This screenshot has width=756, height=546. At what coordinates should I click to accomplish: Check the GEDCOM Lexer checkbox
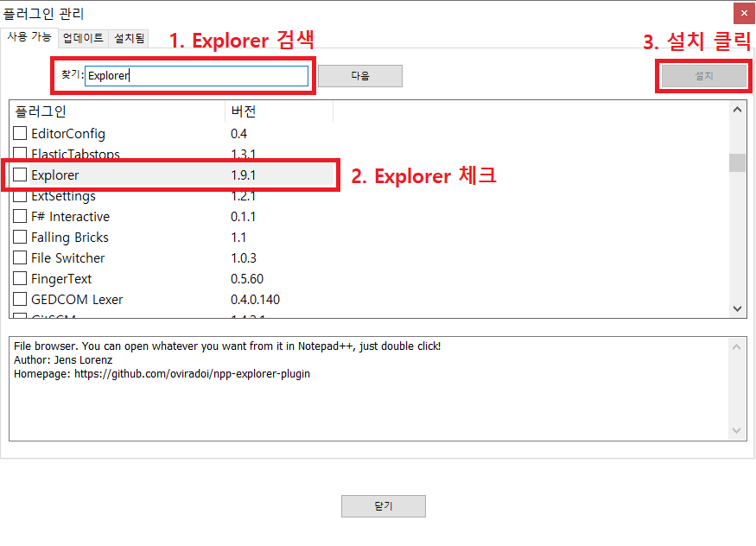click(20, 299)
